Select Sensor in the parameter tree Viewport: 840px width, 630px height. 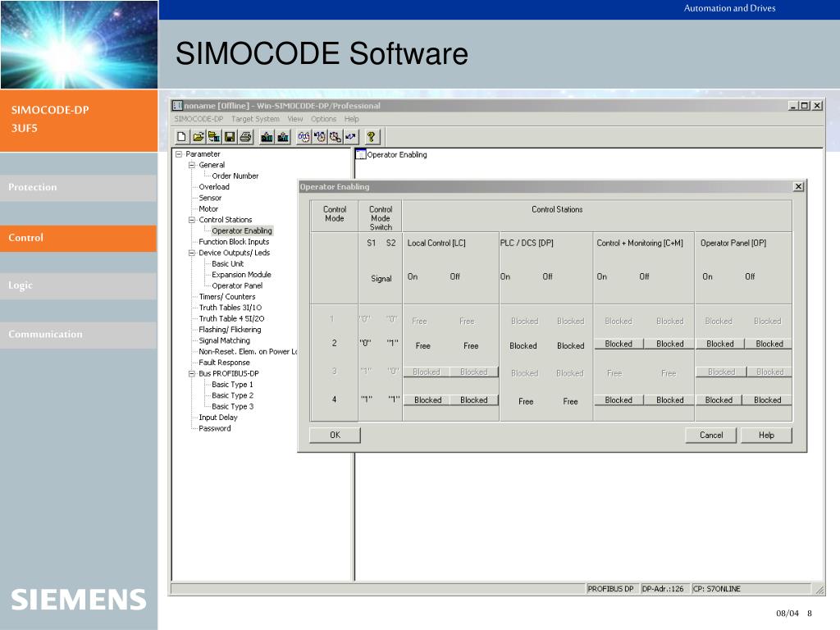point(210,198)
